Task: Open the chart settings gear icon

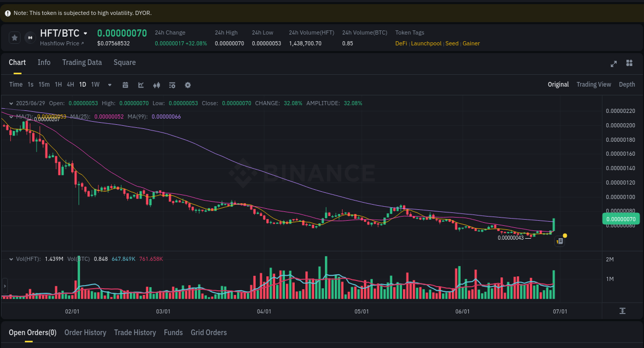Action: pos(188,85)
